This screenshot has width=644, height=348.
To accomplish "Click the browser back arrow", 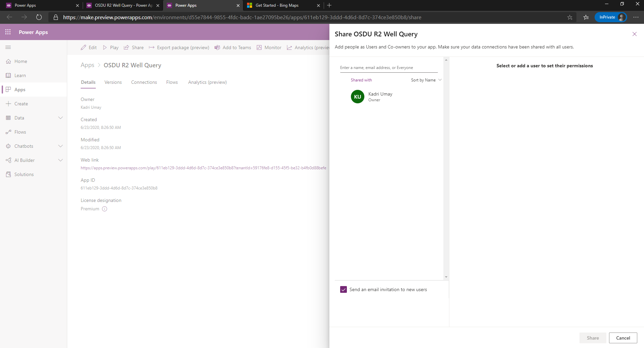I will (x=9, y=17).
